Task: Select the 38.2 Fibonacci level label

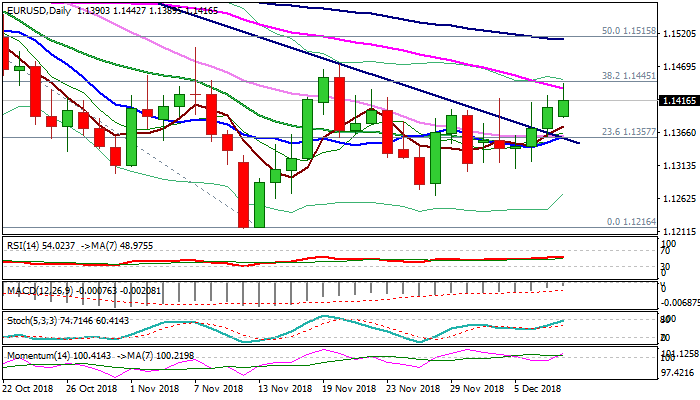Action: point(629,74)
